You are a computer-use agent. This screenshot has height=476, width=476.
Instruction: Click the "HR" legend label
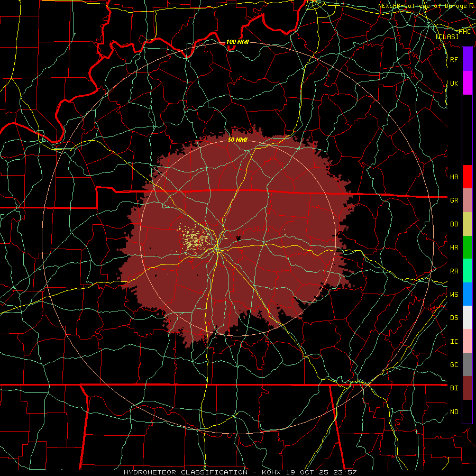(454, 248)
